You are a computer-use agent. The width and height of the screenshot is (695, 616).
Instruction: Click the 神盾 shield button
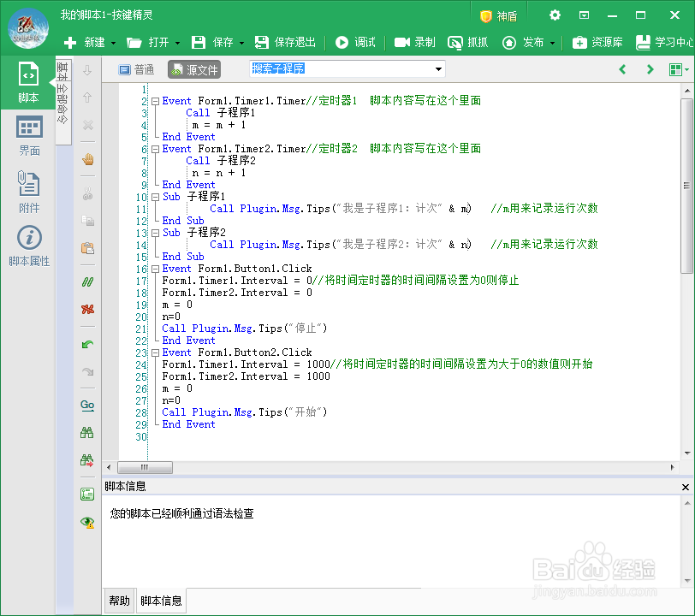click(498, 16)
